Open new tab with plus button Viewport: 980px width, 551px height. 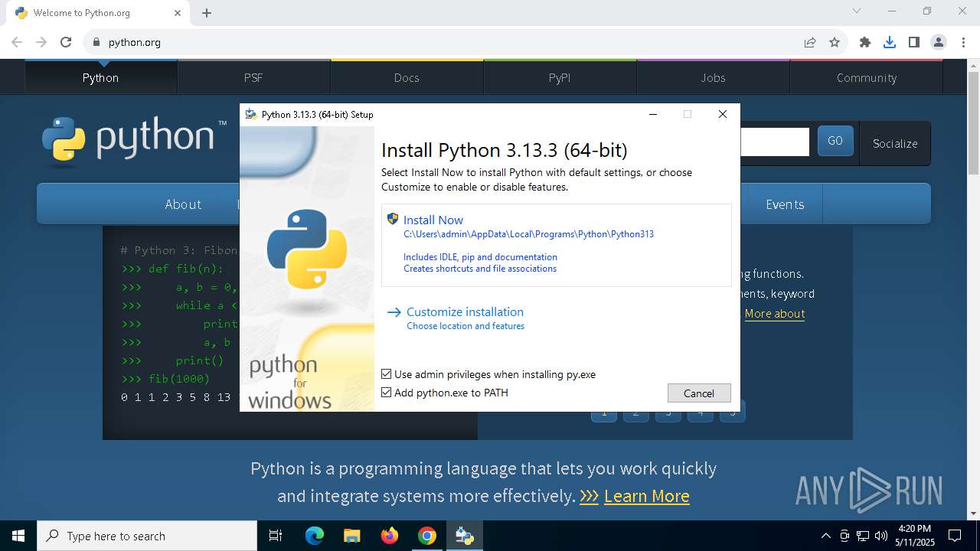[207, 12]
